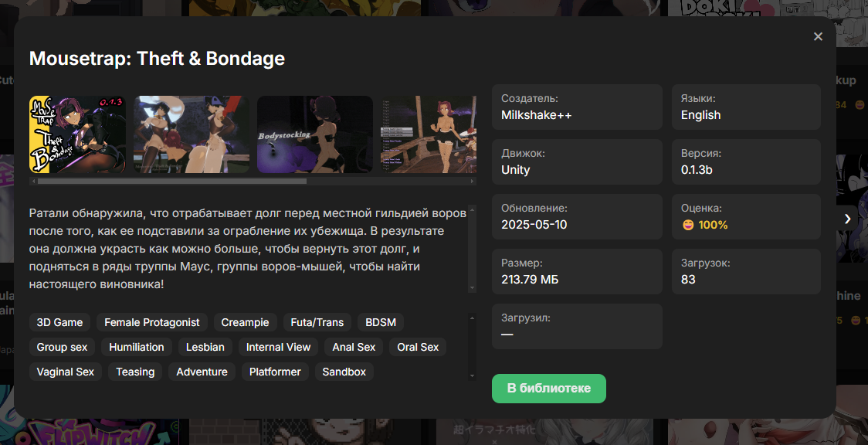The width and height of the screenshot is (868, 445).
Task: Click the gallery scrollbar left arrow
Action: pos(33,181)
